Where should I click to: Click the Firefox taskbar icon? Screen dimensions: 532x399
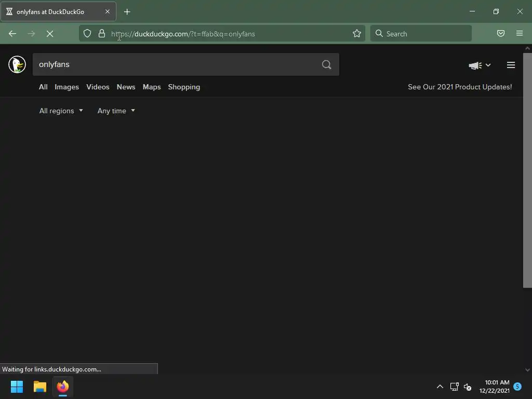[x=63, y=387]
